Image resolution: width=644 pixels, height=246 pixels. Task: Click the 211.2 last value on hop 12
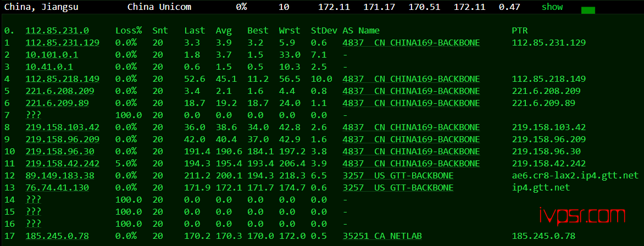coord(197,176)
